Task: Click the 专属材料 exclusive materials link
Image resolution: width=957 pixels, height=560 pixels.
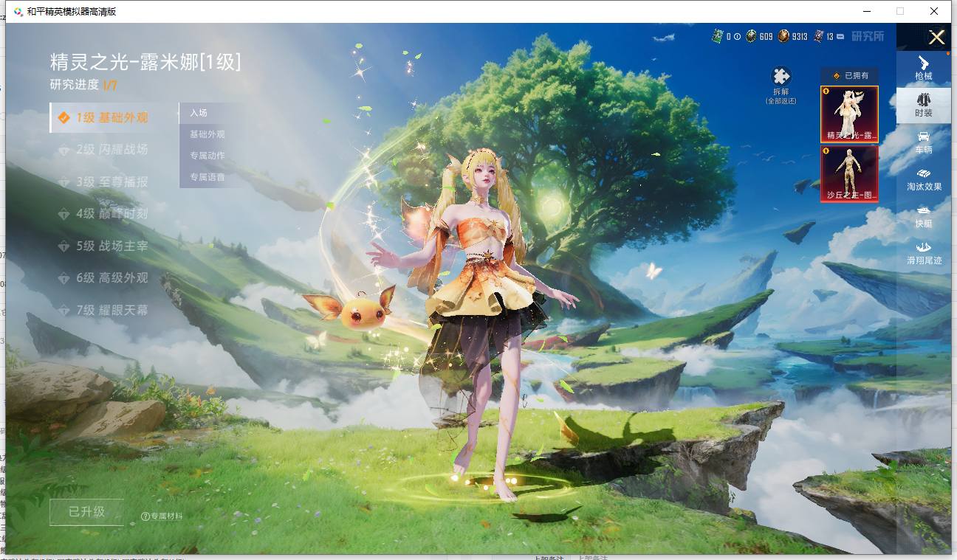Action: pos(166,516)
